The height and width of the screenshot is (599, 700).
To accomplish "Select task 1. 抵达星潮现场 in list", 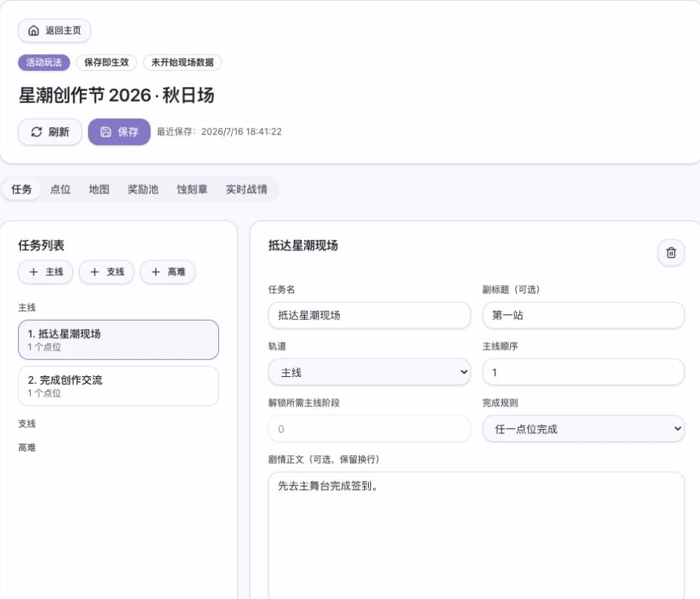I will tap(118, 339).
